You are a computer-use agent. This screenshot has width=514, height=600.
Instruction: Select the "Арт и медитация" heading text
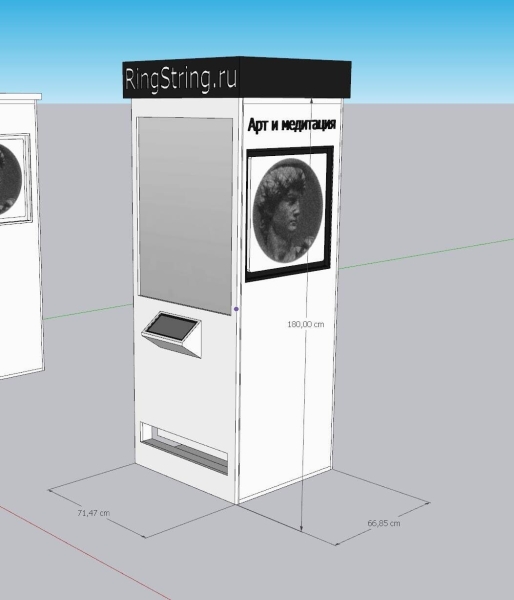pos(292,124)
